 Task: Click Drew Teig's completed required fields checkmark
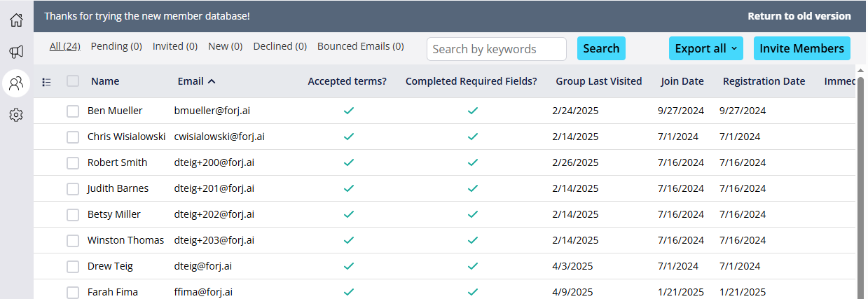[x=473, y=266]
